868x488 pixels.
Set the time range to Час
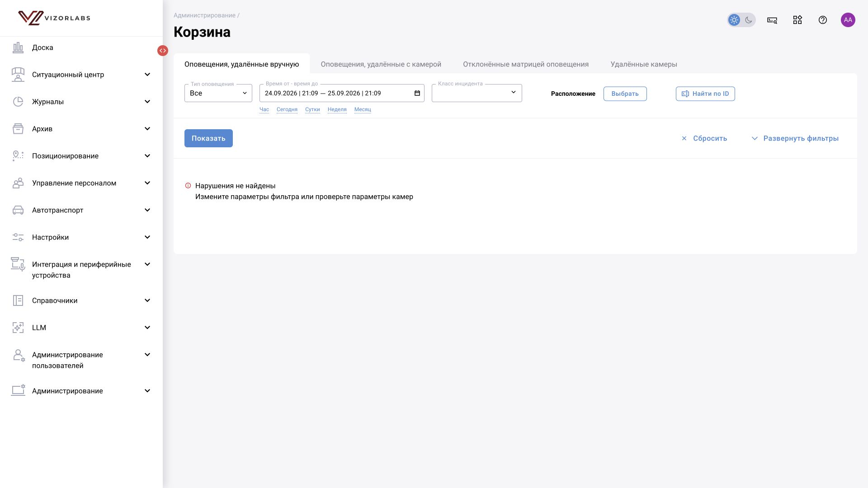[264, 109]
